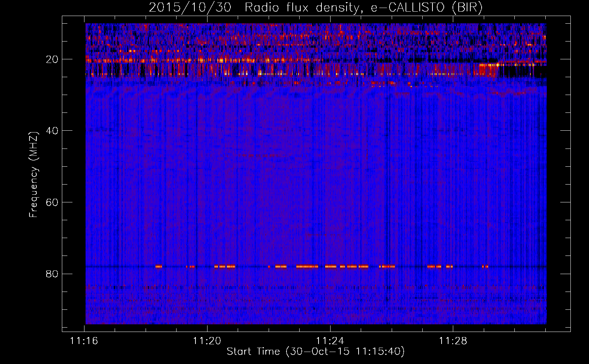589x364 pixels.
Task: Click the 20 MHz y-axis tick label
Action: [x=52, y=59]
